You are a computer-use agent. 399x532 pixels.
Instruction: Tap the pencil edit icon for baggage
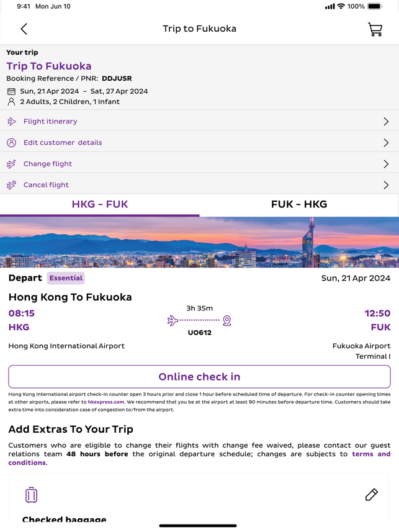click(371, 494)
